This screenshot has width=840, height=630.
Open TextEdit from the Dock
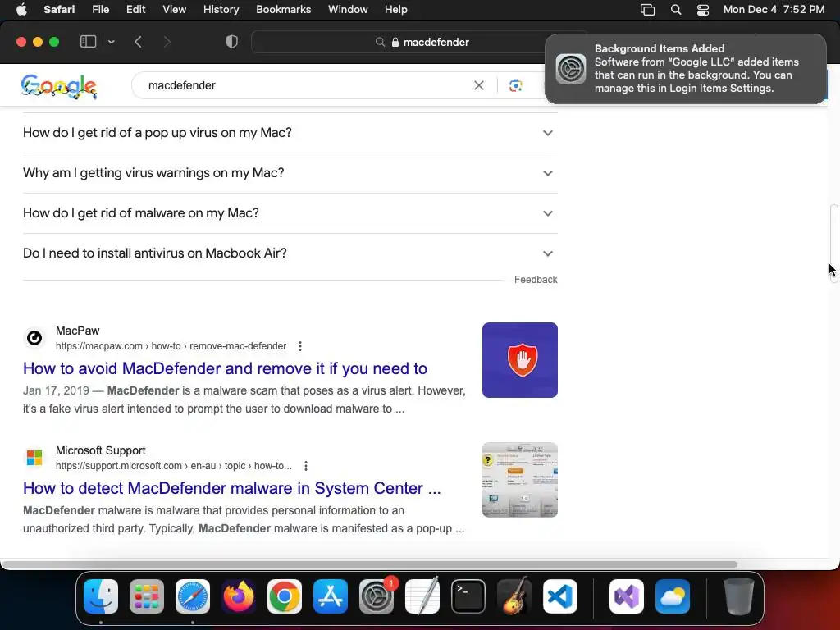point(422,596)
